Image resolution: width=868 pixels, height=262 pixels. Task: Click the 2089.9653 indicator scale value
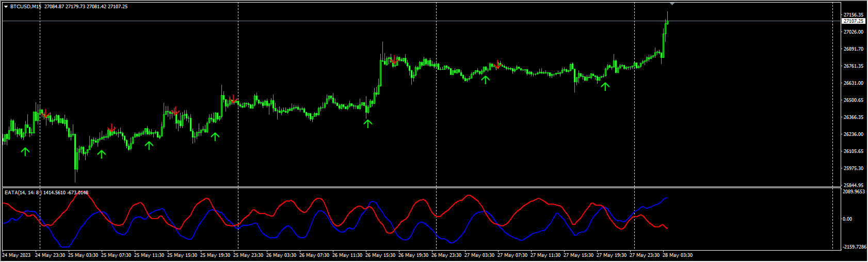(853, 192)
